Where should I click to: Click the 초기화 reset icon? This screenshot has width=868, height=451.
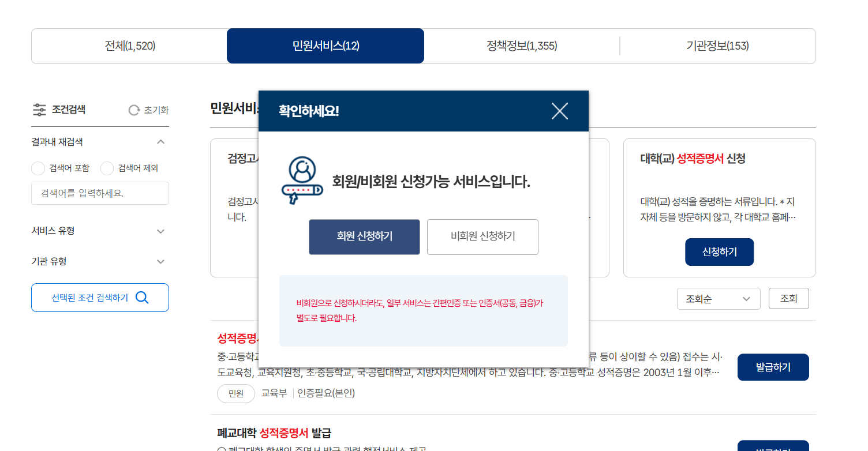pos(133,110)
